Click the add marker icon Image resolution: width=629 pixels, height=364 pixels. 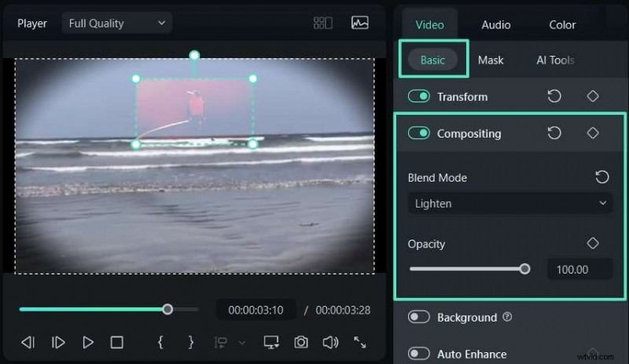coord(221,342)
